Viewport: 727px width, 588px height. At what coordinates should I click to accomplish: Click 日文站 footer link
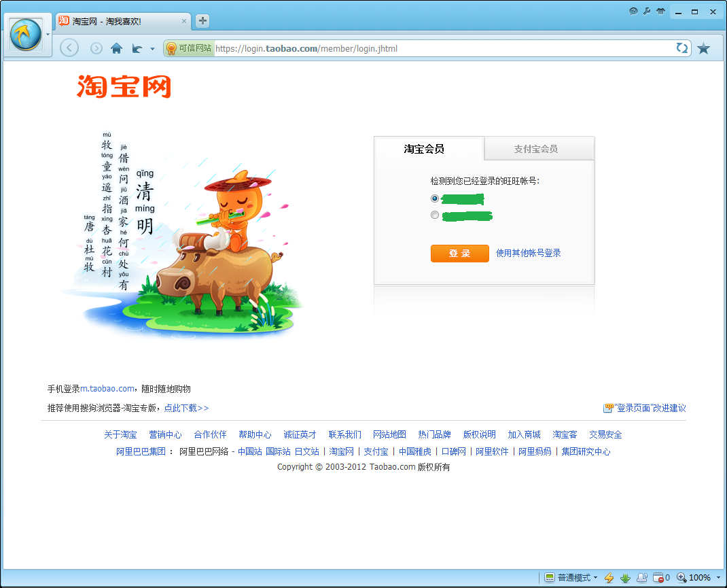[x=307, y=451]
